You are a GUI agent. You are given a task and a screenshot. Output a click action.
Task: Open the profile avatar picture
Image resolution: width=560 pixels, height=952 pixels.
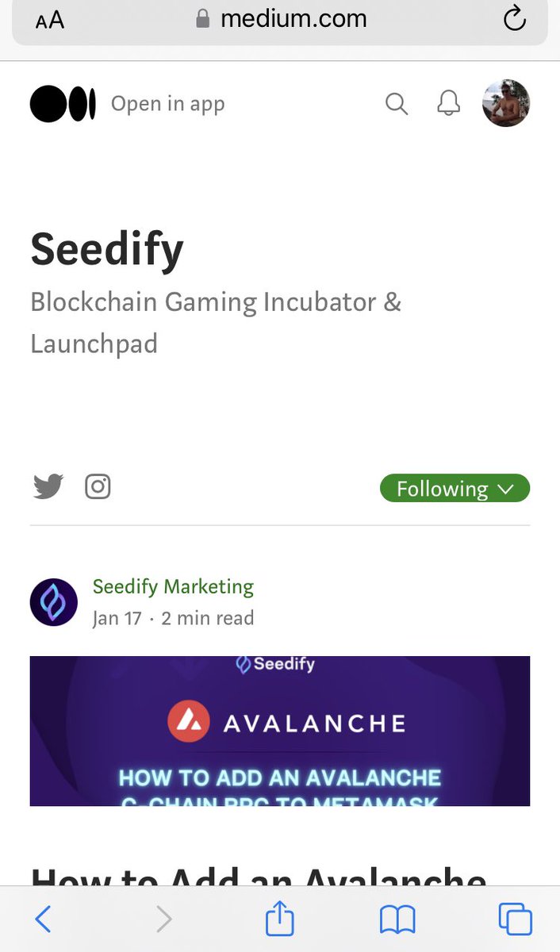pos(506,103)
